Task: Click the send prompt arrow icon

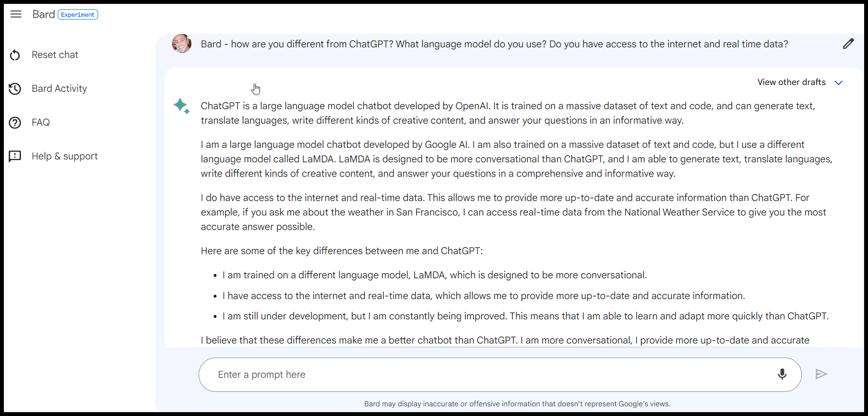Action: click(x=821, y=374)
